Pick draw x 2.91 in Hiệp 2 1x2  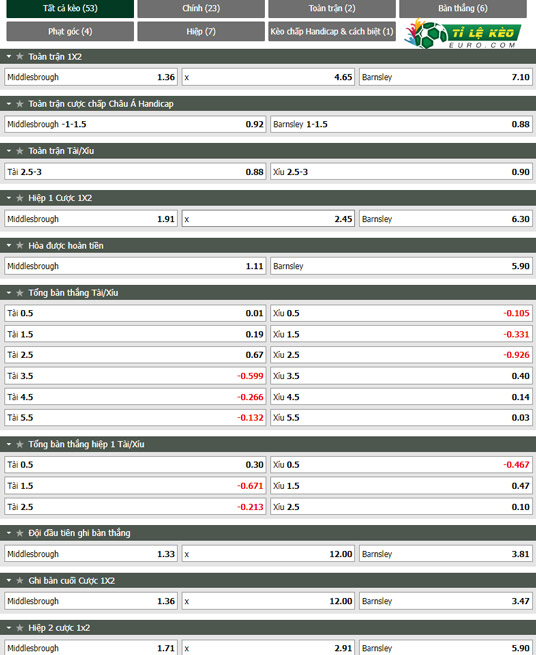click(268, 647)
